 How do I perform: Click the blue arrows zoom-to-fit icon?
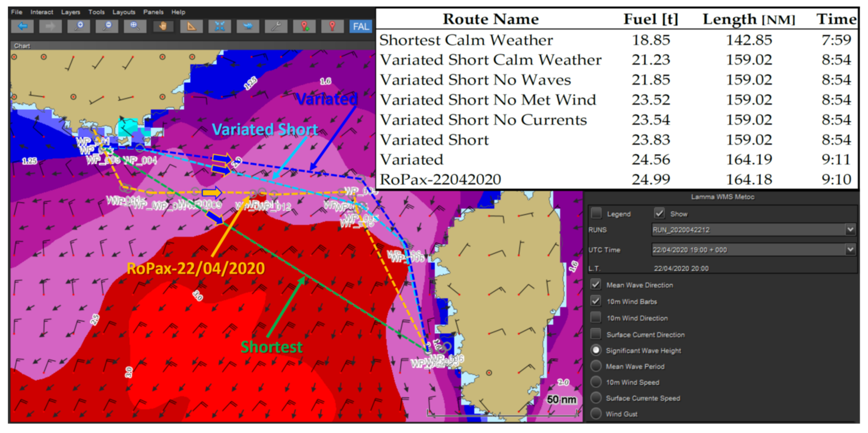point(220,26)
